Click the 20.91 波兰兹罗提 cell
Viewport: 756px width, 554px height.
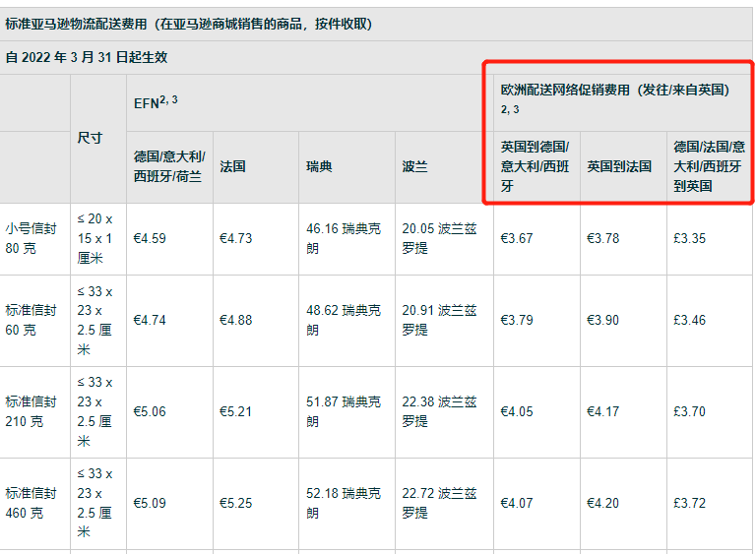tap(438, 320)
